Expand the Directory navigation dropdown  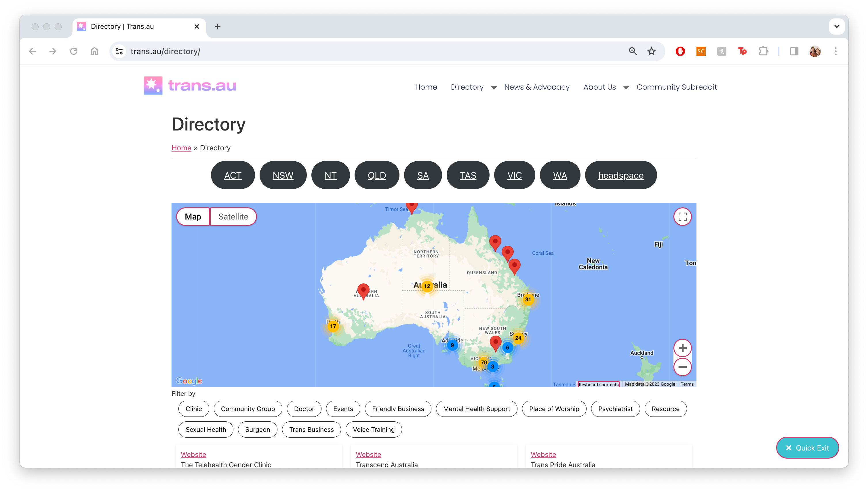pyautogui.click(x=494, y=88)
